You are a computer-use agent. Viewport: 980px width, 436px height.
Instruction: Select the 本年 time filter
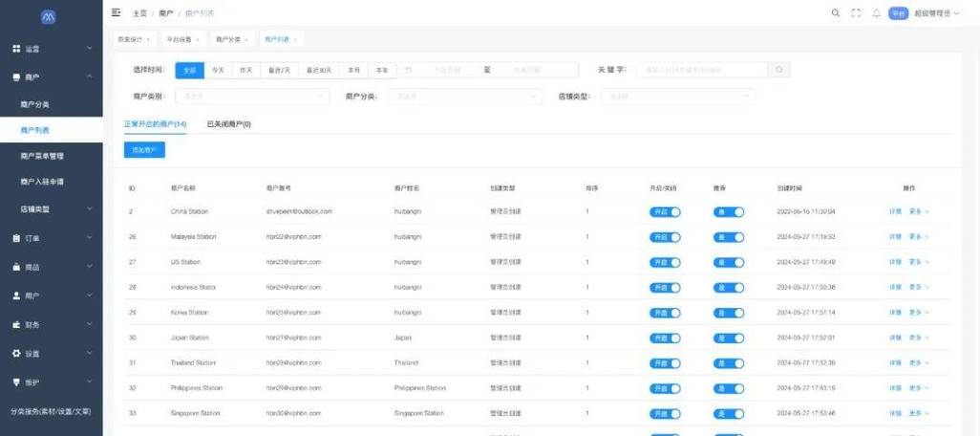pyautogui.click(x=382, y=71)
